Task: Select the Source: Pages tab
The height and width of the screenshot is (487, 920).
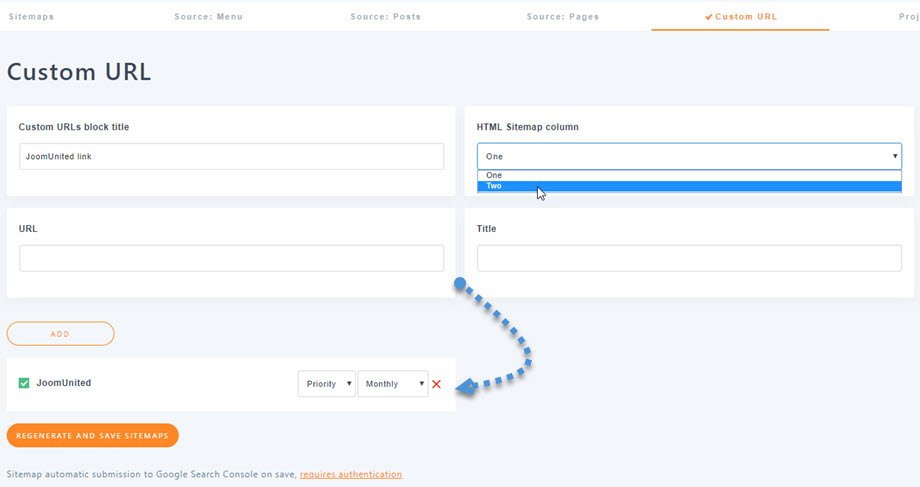Action: 563,17
